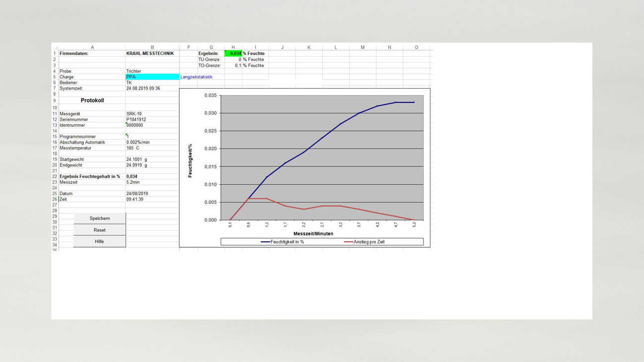This screenshot has width=644, height=362.
Task: Click the TO-Grenze value 0,1 cell
Action: pyautogui.click(x=233, y=65)
